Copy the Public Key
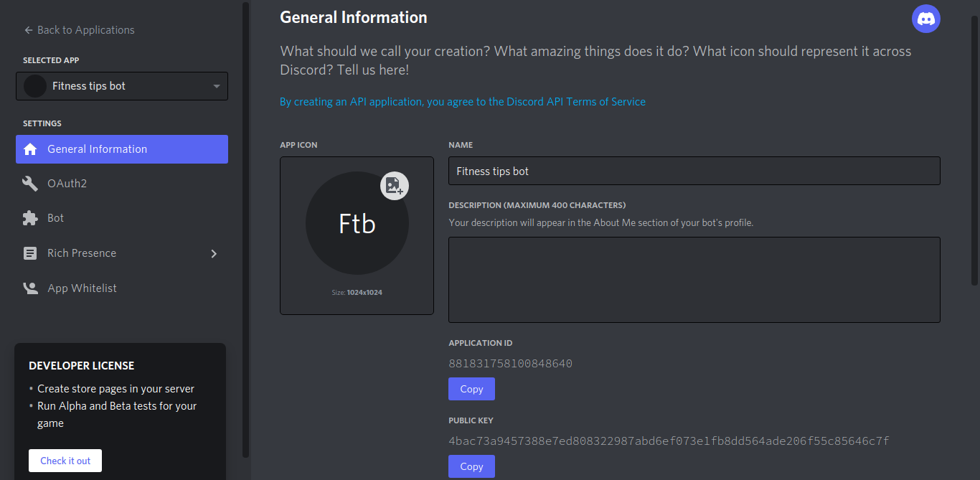 click(471, 466)
